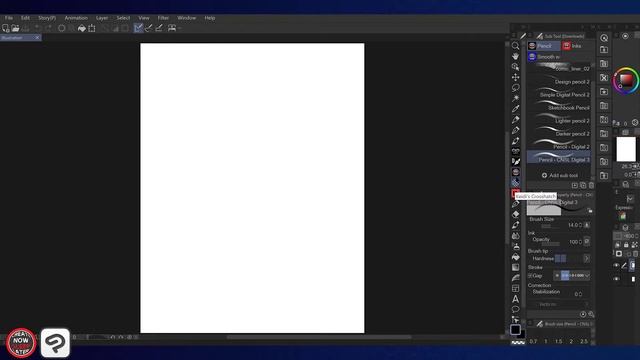Open the Window menu

[187, 18]
